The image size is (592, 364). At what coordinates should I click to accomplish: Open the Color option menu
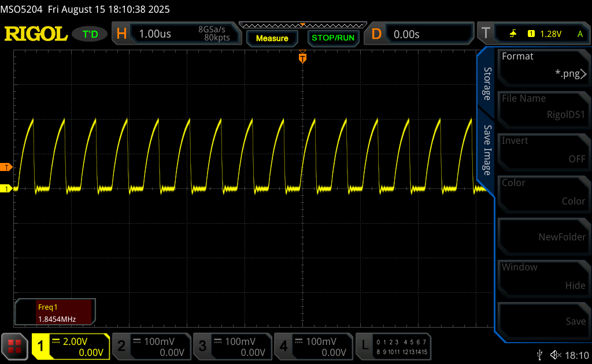pos(542,192)
